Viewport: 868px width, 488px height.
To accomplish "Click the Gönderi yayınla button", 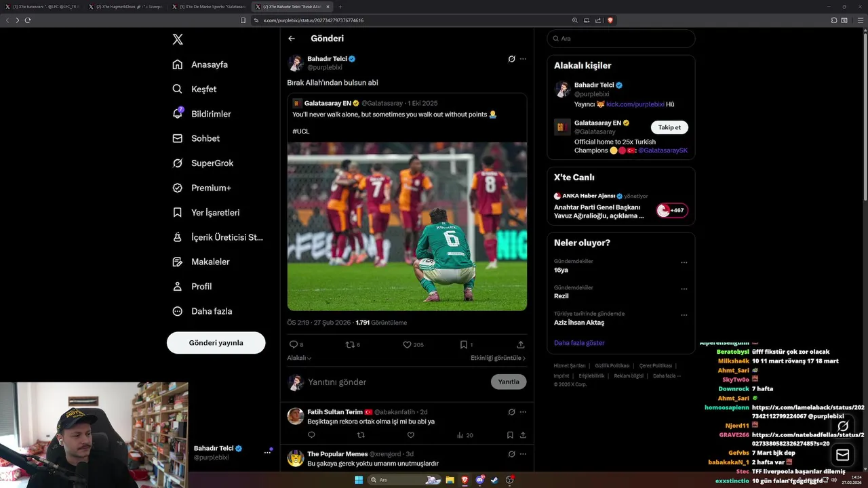I will (216, 343).
